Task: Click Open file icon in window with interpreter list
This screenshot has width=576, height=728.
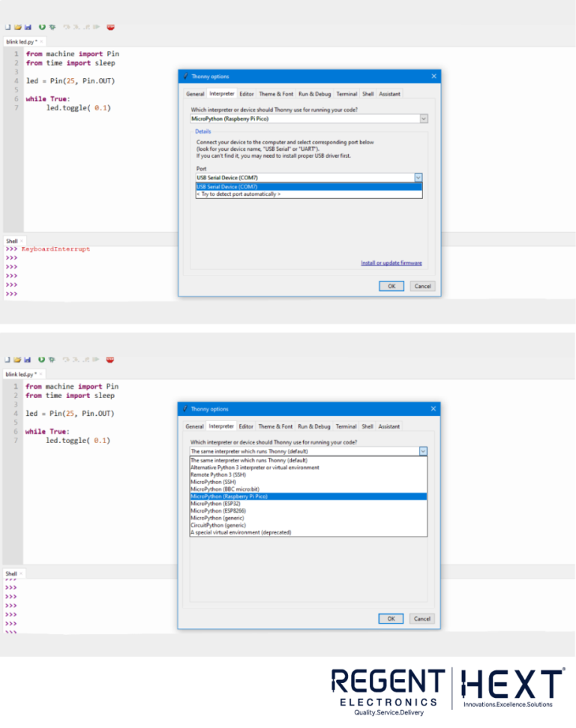Action: coord(17,359)
